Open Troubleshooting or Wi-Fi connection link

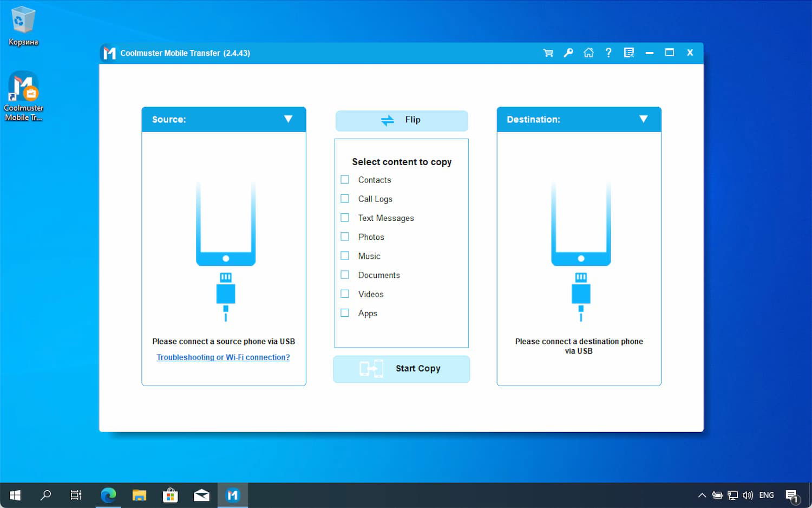tap(223, 357)
